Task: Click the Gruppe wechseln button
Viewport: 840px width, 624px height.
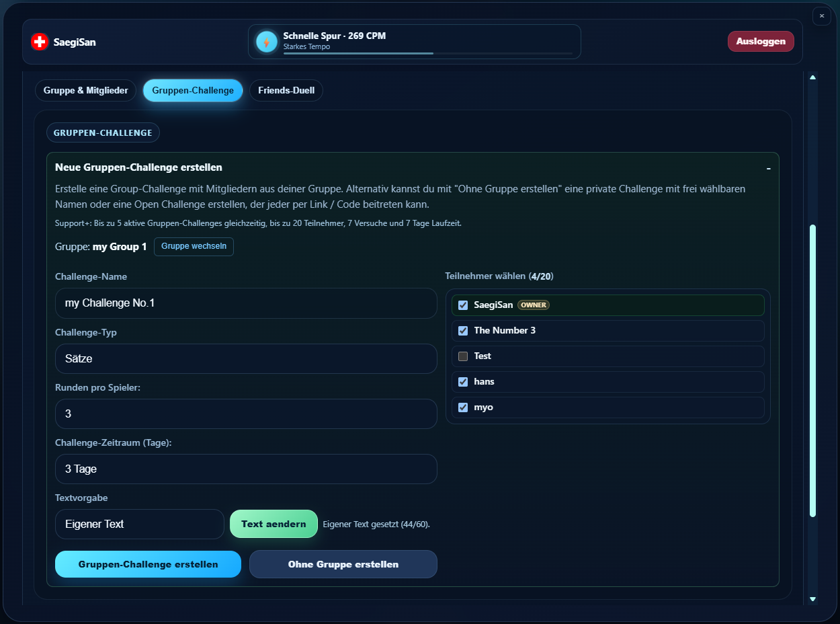Action: click(194, 247)
